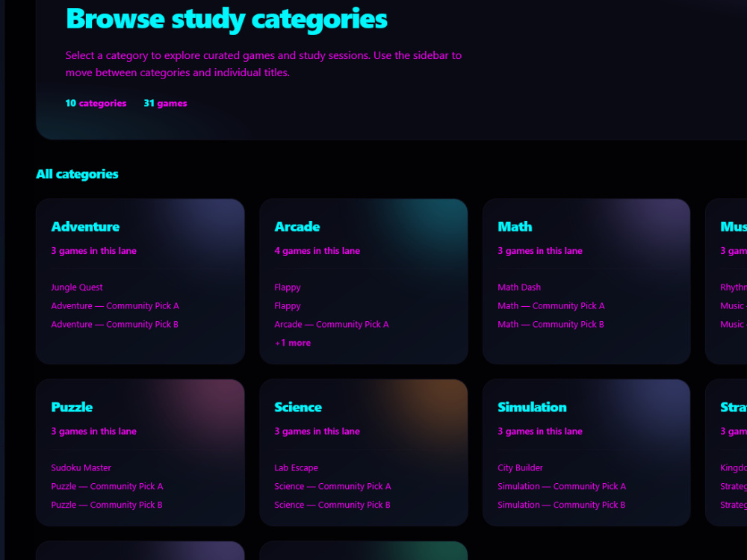Open Adventure — Community Pick A
Image resolution: width=747 pixels, height=560 pixels.
115,305
